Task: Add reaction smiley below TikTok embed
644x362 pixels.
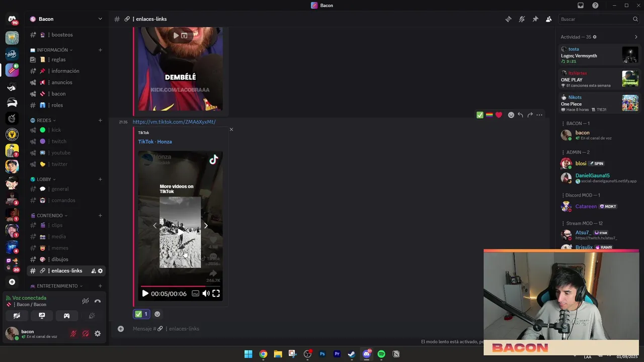Action: pos(157,314)
